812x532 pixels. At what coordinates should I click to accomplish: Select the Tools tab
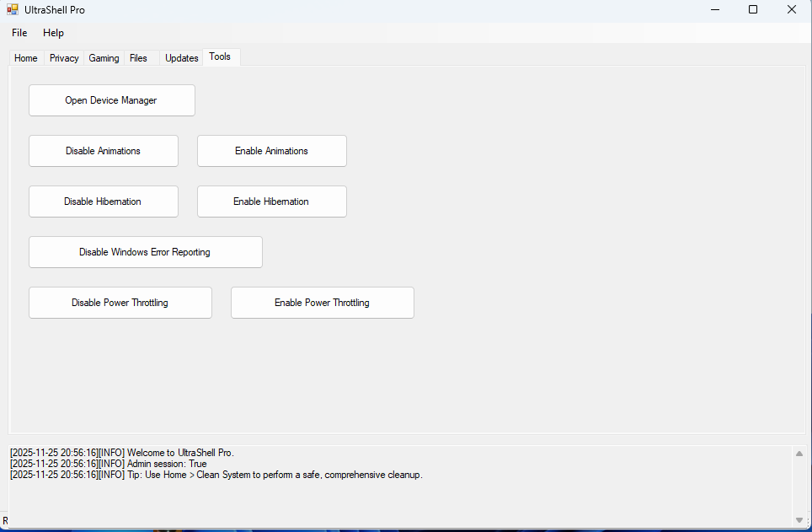(x=220, y=56)
